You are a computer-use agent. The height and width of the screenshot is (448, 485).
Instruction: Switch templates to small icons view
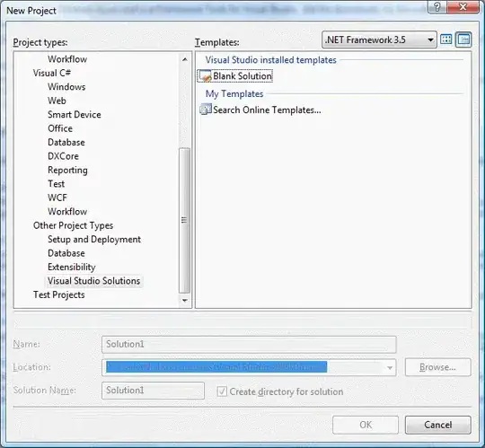point(463,40)
